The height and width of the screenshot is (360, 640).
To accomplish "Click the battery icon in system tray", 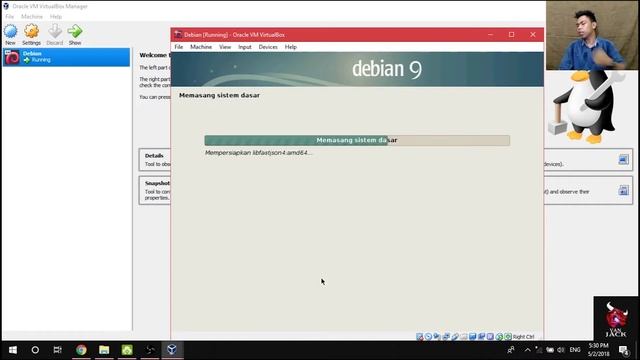I will tap(550, 350).
